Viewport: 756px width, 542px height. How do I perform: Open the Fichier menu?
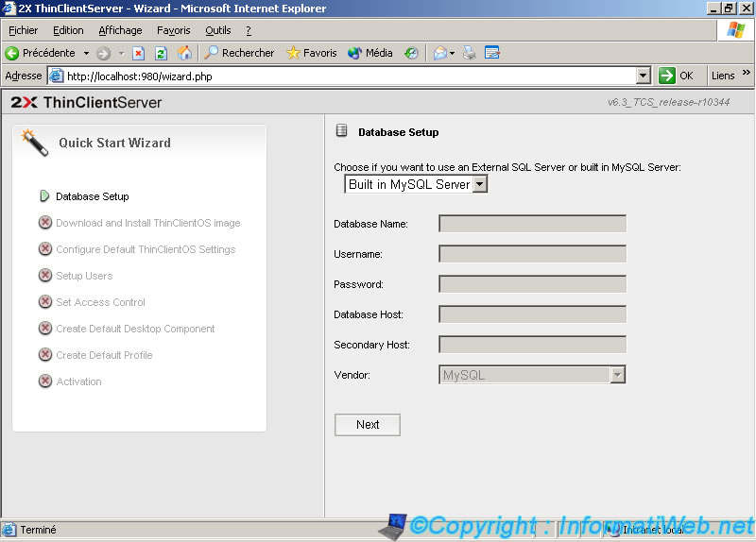pyautogui.click(x=23, y=30)
